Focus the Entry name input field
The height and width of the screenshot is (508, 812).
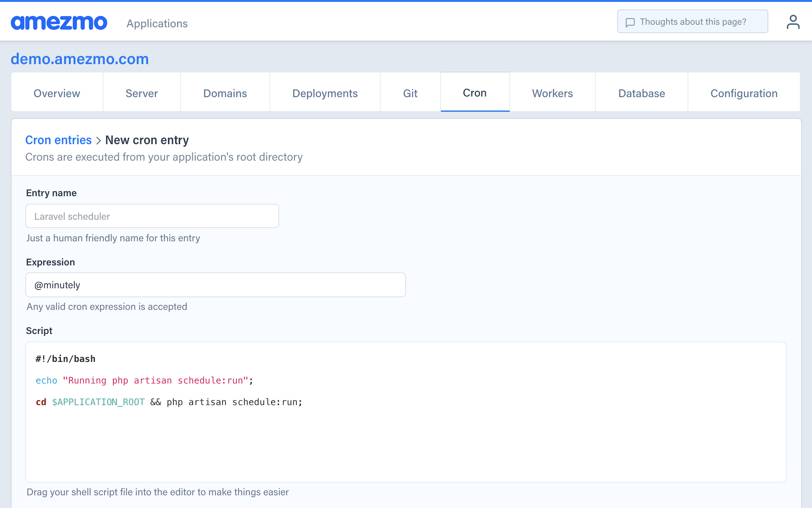(152, 216)
